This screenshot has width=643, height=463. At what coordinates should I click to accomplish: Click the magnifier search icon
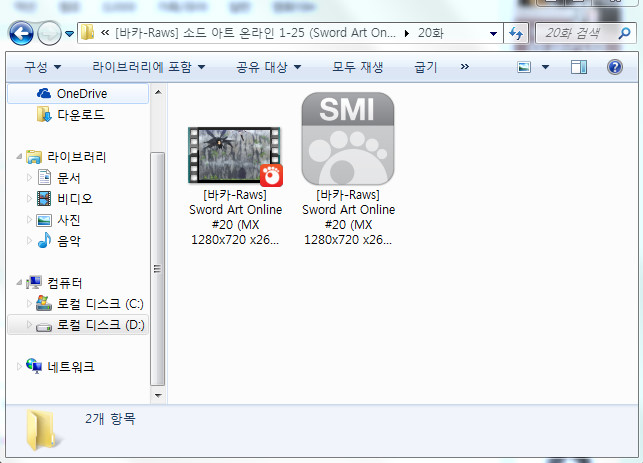point(625,33)
